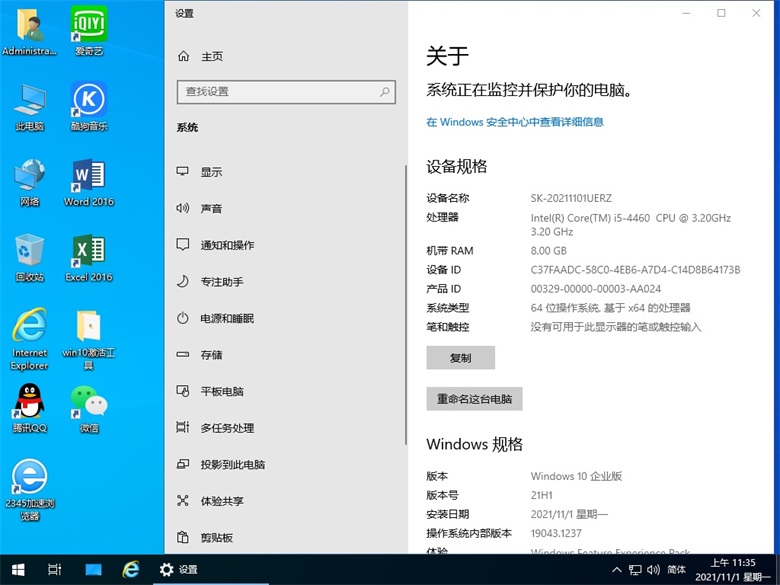Screen dimensions: 780x585
Task: Open 投影到此电脑 projecting settings
Action: click(232, 464)
